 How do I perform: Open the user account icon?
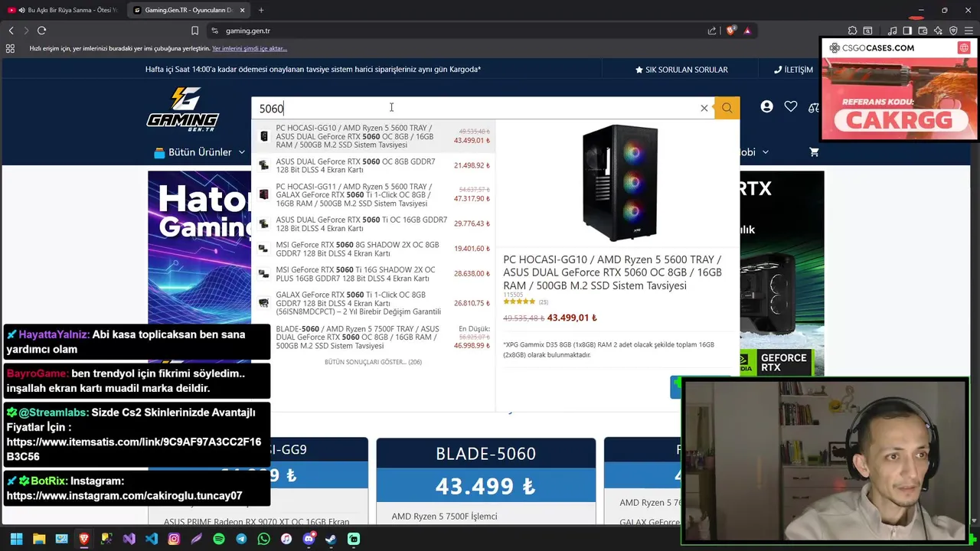pyautogui.click(x=766, y=107)
